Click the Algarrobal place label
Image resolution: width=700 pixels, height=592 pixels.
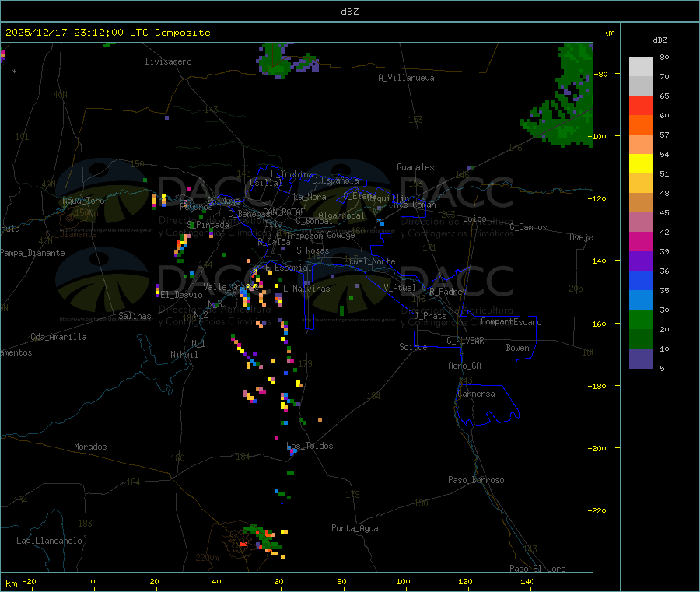click(x=341, y=215)
